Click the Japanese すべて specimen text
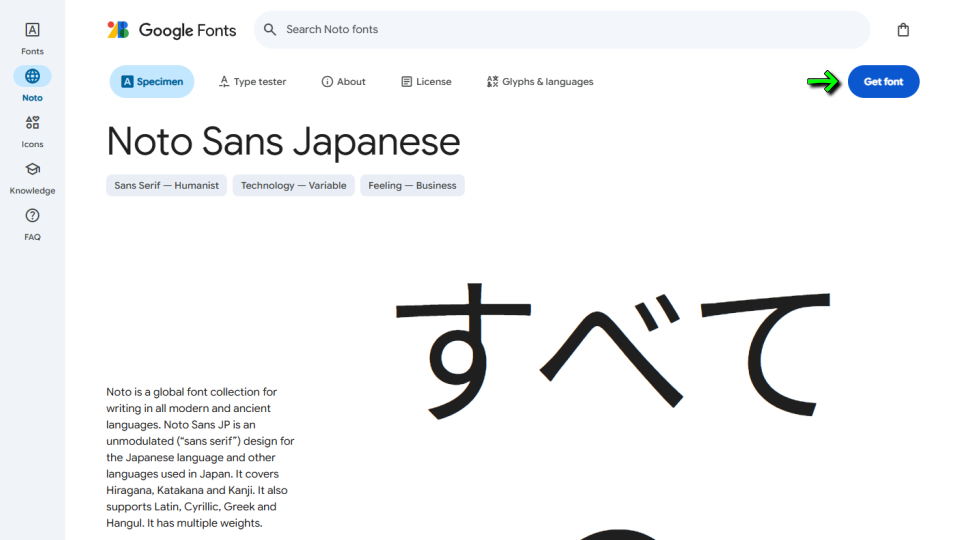960x540 pixels. click(613, 351)
